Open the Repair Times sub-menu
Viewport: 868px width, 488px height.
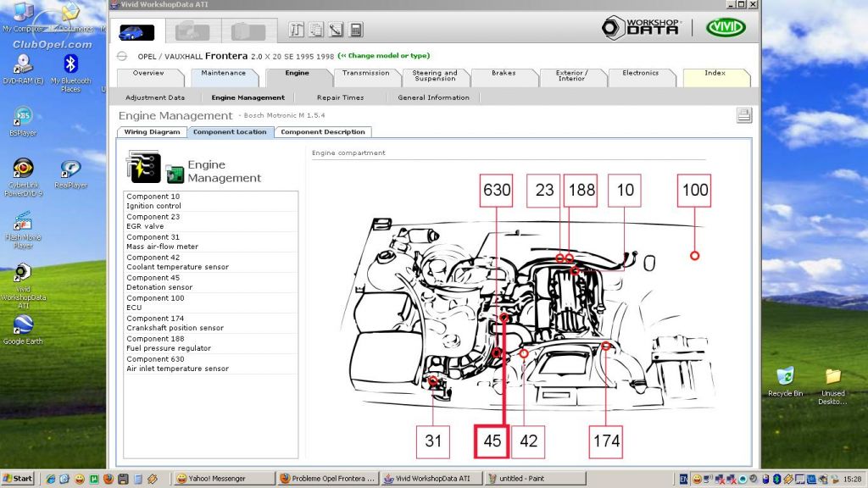coord(341,97)
